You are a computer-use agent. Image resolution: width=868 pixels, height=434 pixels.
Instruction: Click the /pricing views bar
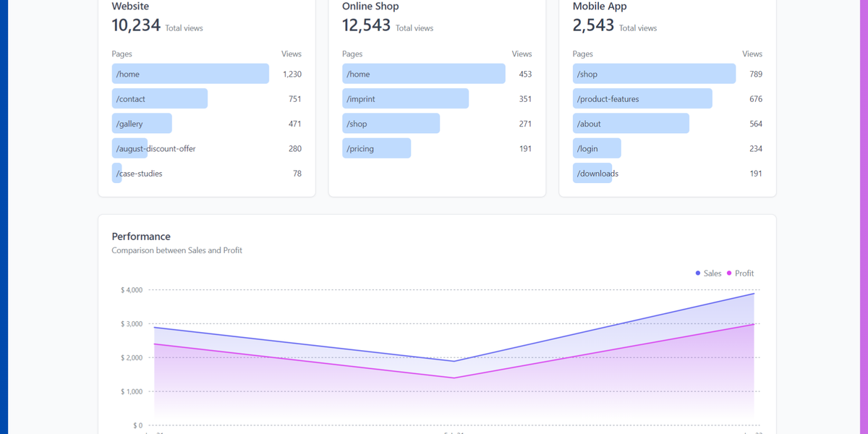(x=376, y=148)
